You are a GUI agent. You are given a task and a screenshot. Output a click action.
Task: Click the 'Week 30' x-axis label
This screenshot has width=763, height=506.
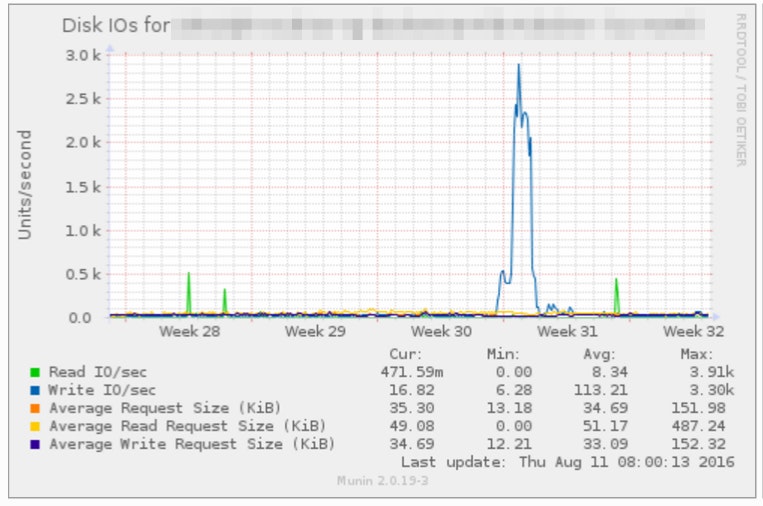pos(441,332)
